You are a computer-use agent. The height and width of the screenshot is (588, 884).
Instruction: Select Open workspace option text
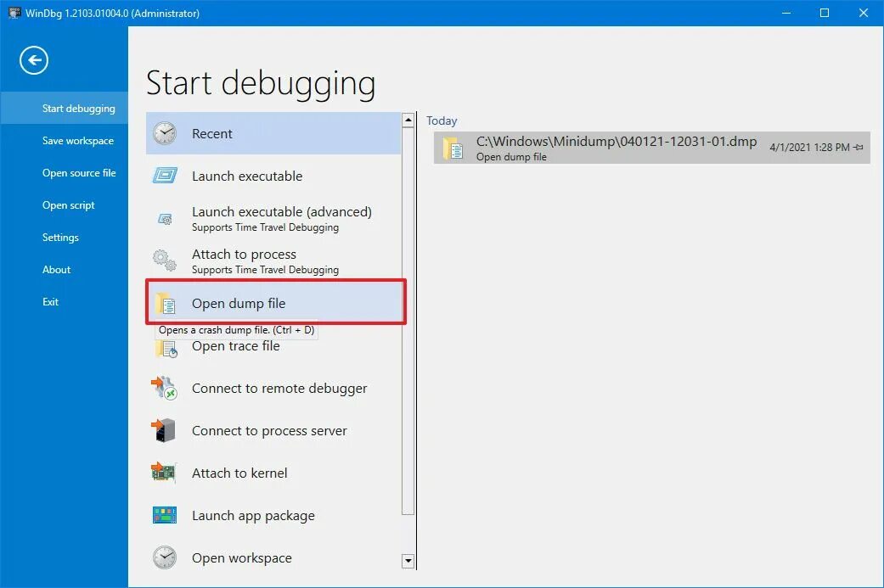(x=242, y=557)
